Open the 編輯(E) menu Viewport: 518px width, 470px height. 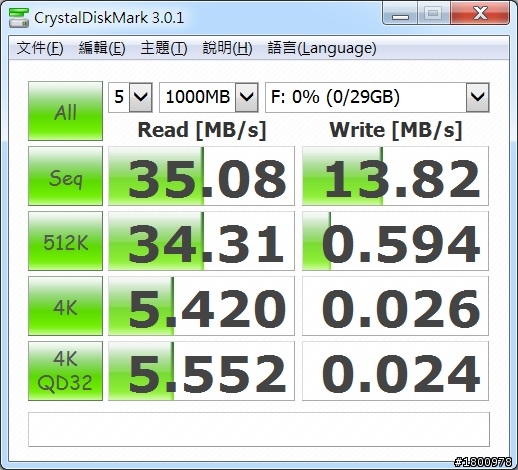pyautogui.click(x=102, y=48)
